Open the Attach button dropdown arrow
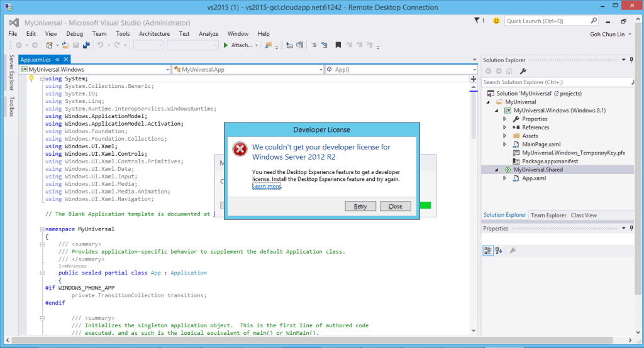The image size is (644, 348). point(257,45)
